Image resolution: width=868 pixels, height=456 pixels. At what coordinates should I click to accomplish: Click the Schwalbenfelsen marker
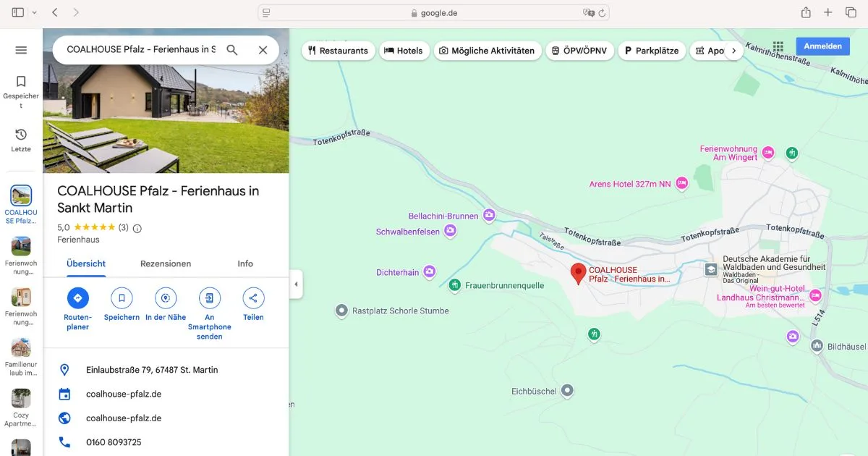point(450,232)
